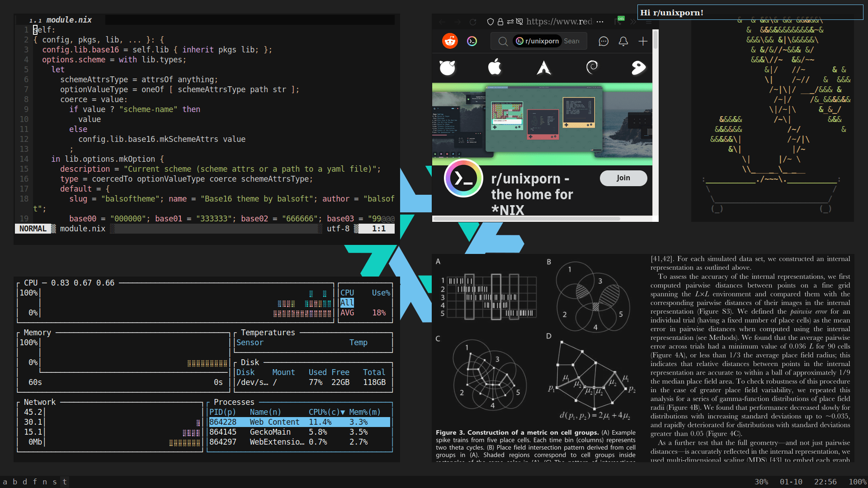
Task: Click the browser reload button
Action: point(472,22)
